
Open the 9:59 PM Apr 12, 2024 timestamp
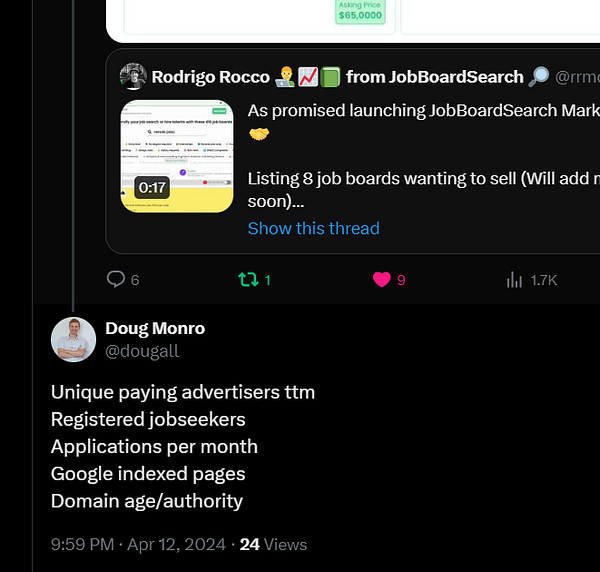click(138, 544)
